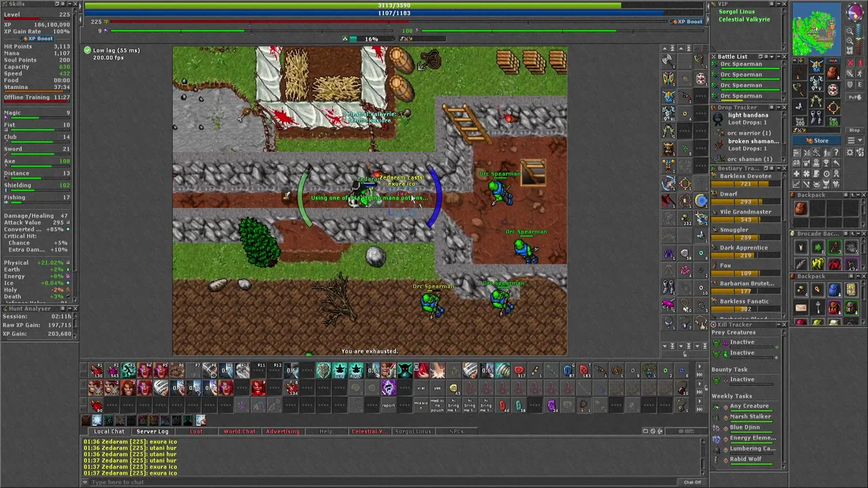Click the backpack equipment slot
868x488 pixels.
click(833, 72)
